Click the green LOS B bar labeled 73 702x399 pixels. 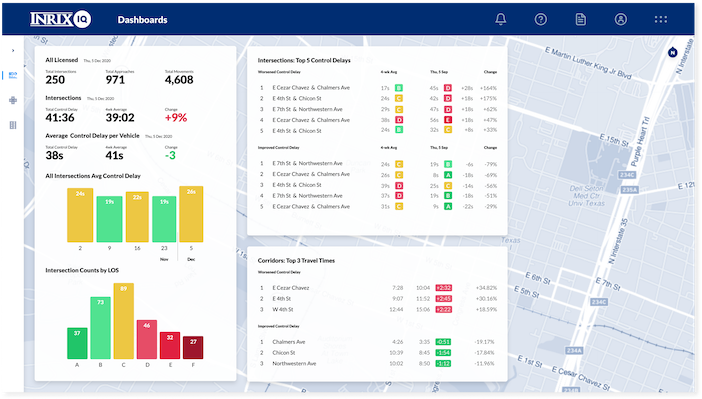coord(100,328)
